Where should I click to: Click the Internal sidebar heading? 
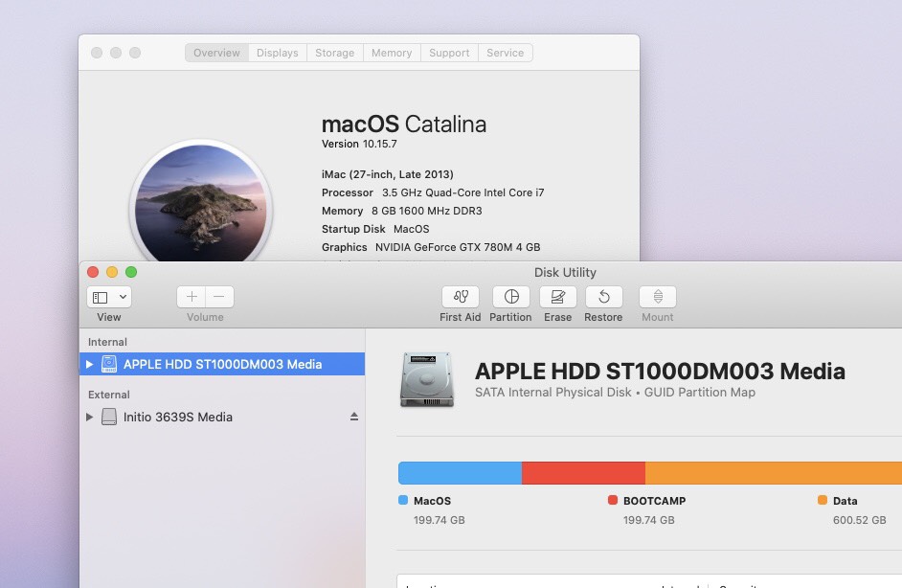[x=107, y=342]
